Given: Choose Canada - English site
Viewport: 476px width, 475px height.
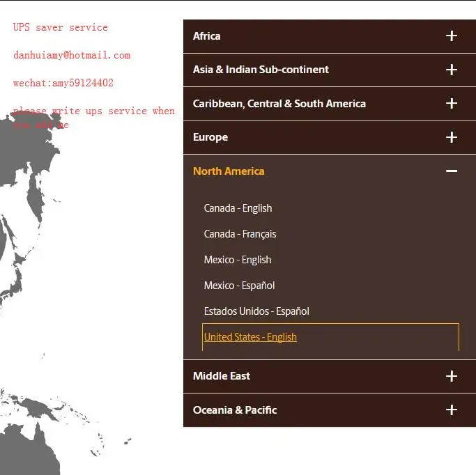Looking at the screenshot, I should [238, 208].
